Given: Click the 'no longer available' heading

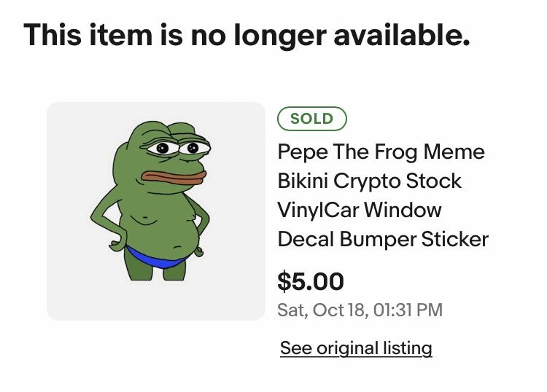Looking at the screenshot, I should pyautogui.click(x=247, y=34).
